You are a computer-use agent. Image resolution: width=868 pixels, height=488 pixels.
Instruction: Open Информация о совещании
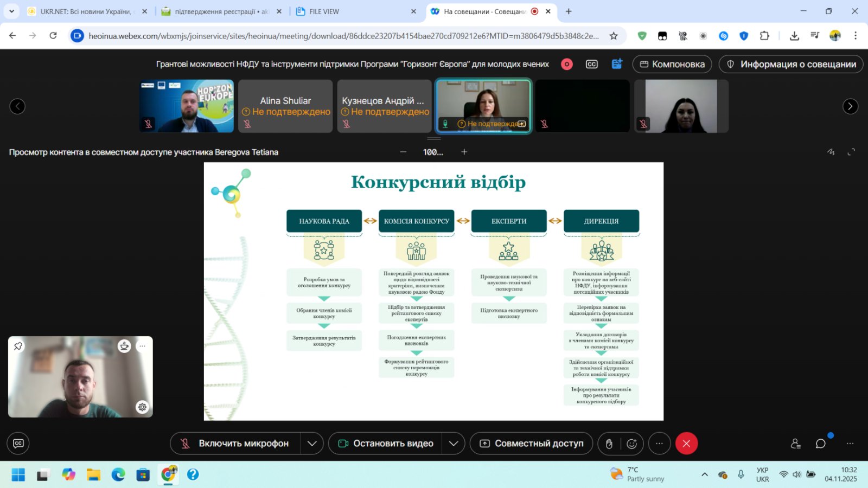pyautogui.click(x=790, y=64)
